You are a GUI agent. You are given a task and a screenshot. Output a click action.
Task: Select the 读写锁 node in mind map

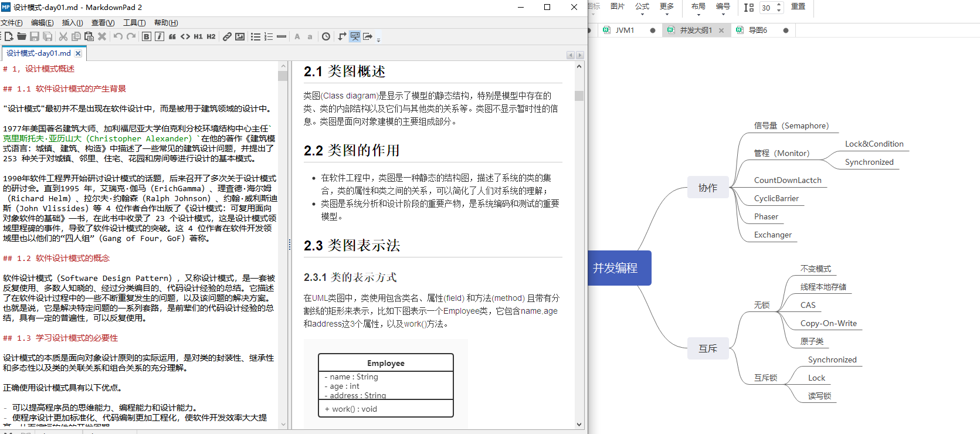point(819,396)
